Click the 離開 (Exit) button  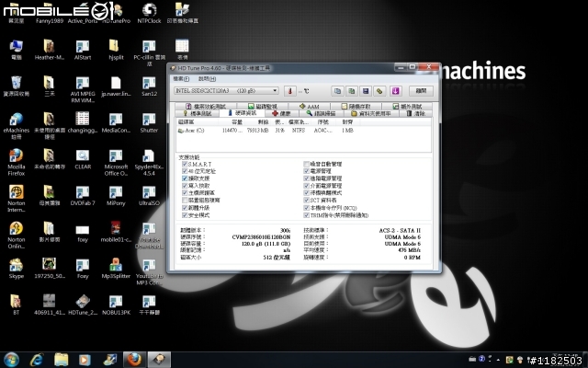click(x=420, y=91)
